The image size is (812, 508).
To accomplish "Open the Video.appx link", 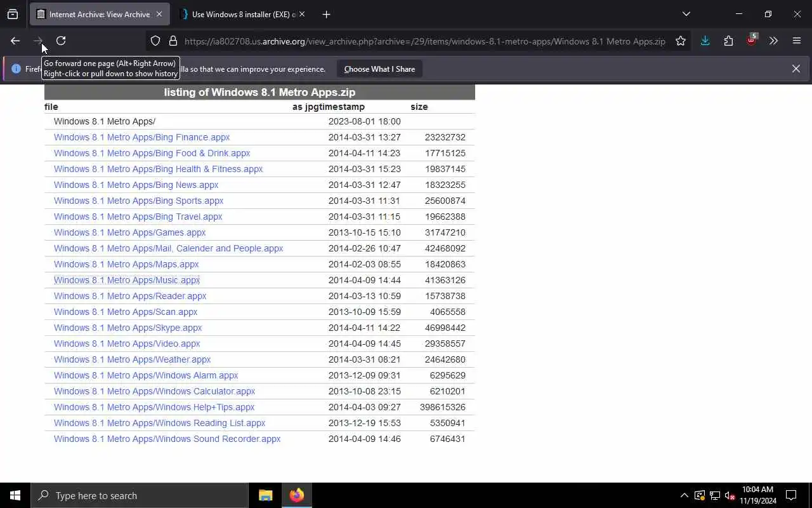I will 127,344.
